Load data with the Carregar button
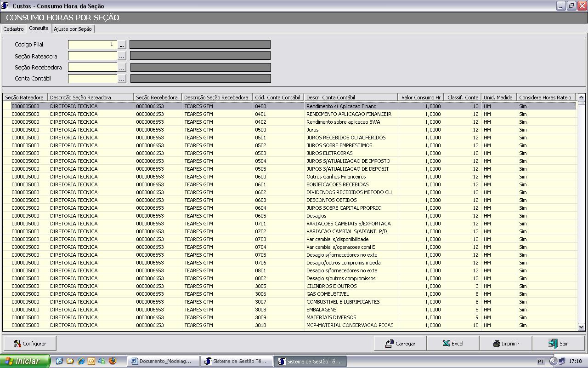The width and height of the screenshot is (588, 368). coord(400,344)
